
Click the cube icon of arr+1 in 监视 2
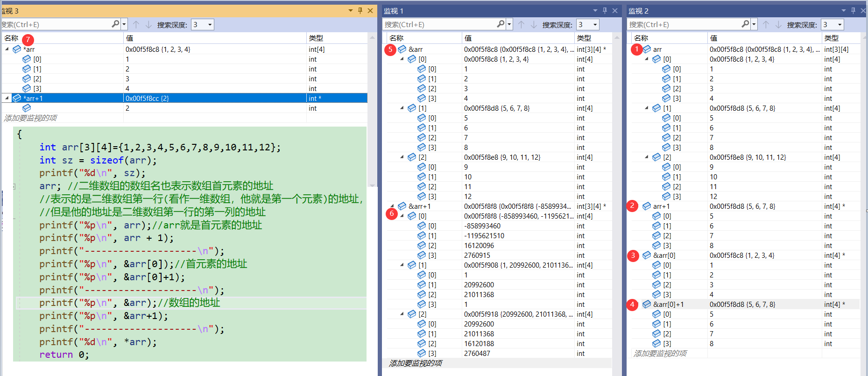point(647,206)
